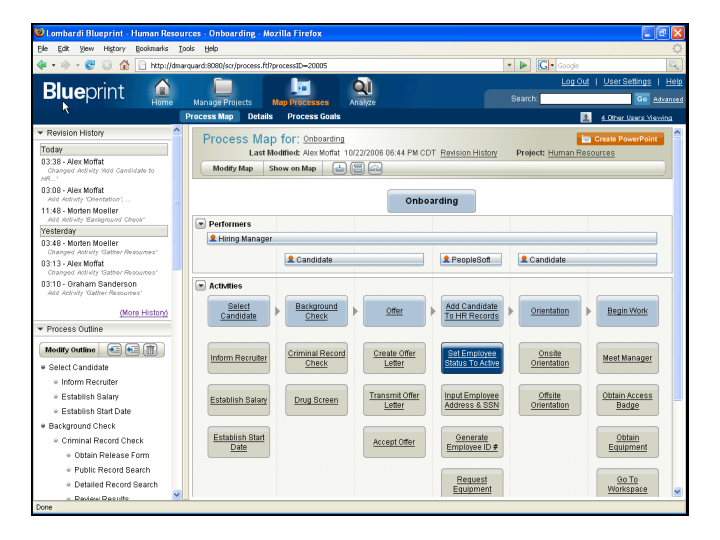Viewport: 720px width, 540px height.
Task: Open the Manage Projects icon
Action: click(x=222, y=90)
